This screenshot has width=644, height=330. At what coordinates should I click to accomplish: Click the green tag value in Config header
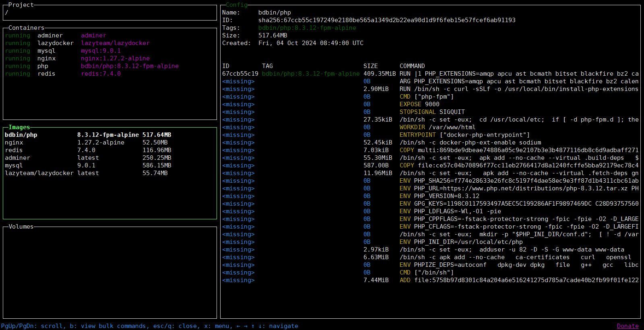[307, 28]
